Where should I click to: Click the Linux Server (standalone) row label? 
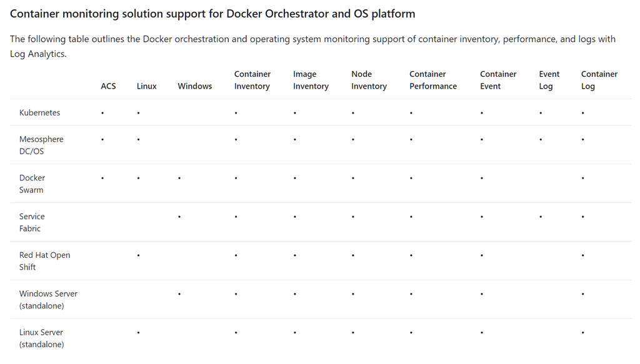click(41, 338)
